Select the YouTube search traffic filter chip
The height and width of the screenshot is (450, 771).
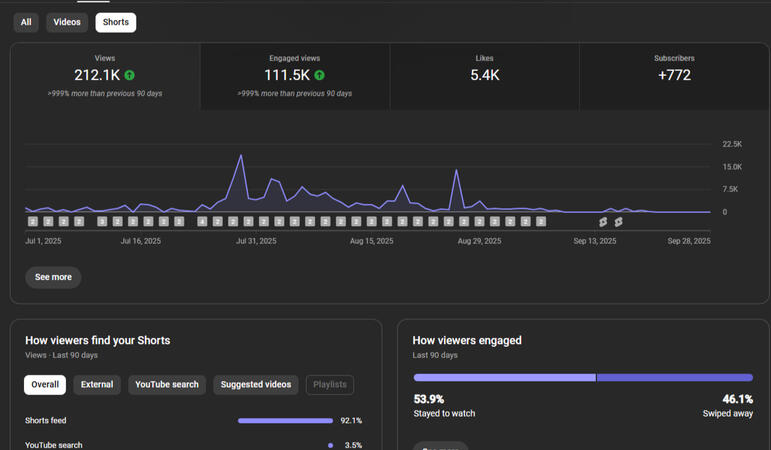click(x=166, y=384)
